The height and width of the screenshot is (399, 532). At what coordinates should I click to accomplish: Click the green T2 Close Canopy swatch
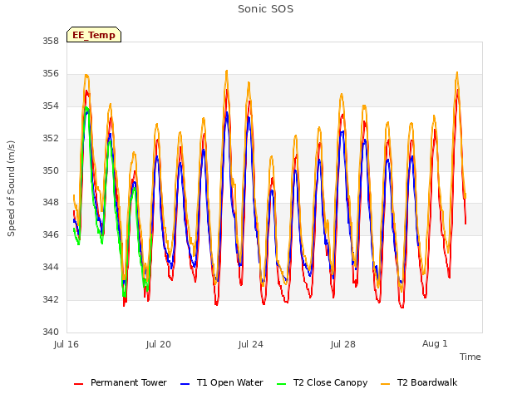[x=282, y=384]
